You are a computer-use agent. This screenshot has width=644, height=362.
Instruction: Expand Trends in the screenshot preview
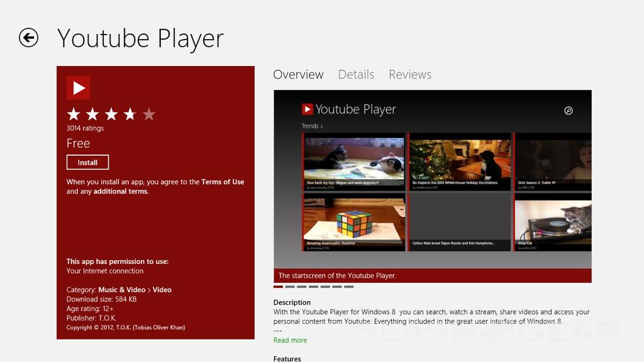click(x=312, y=126)
